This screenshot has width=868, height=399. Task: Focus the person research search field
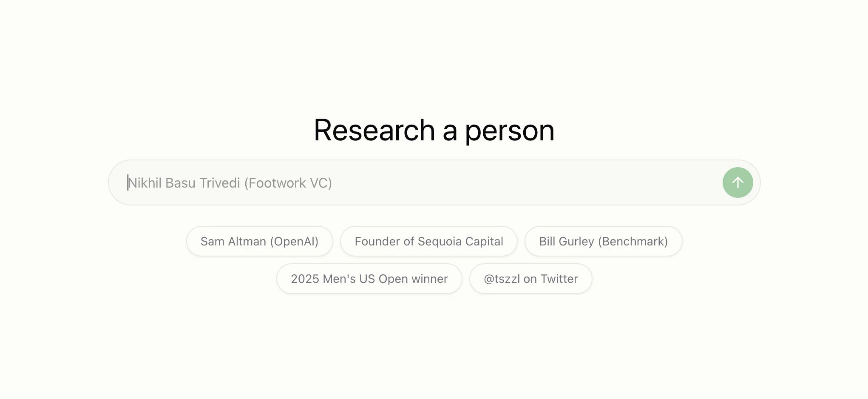[x=434, y=182]
